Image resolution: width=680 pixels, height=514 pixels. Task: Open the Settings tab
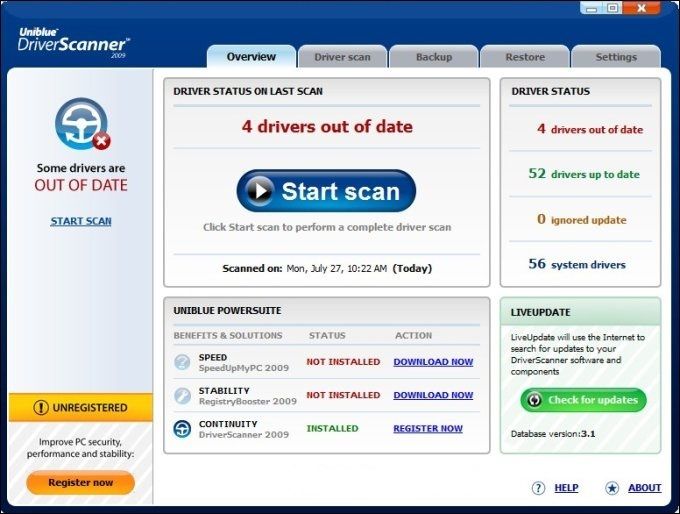(x=616, y=57)
